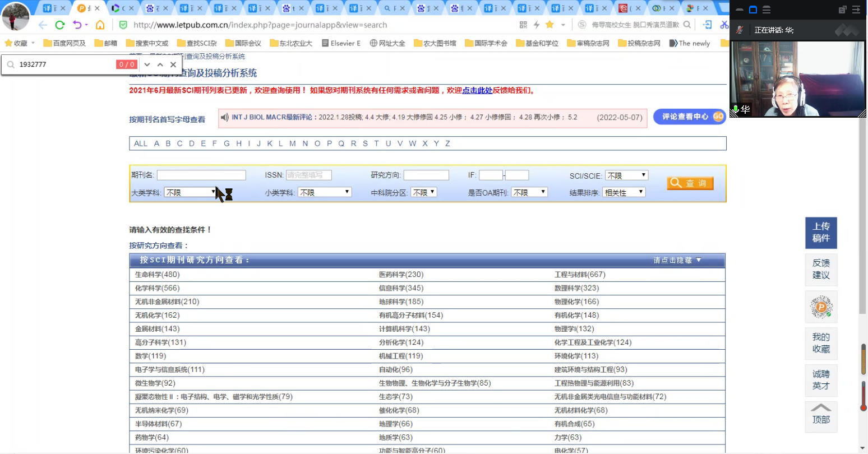Open the 工程与材料(667) category
The image size is (868, 454).
pyautogui.click(x=580, y=275)
